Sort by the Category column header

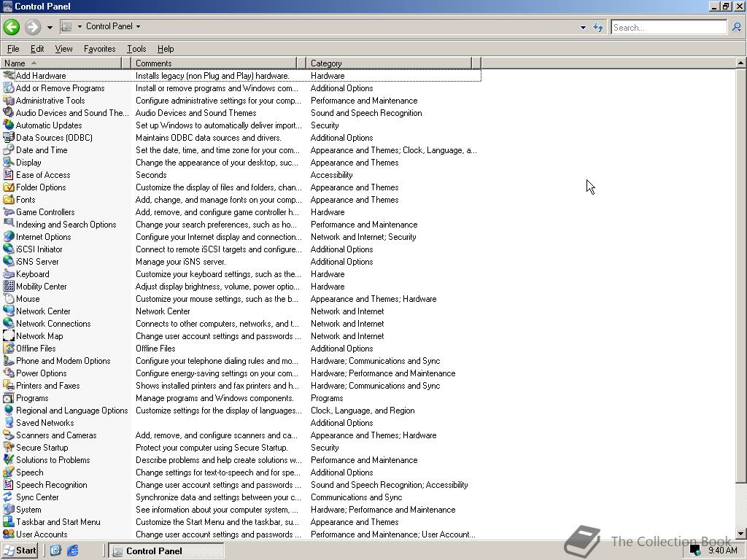(x=388, y=63)
